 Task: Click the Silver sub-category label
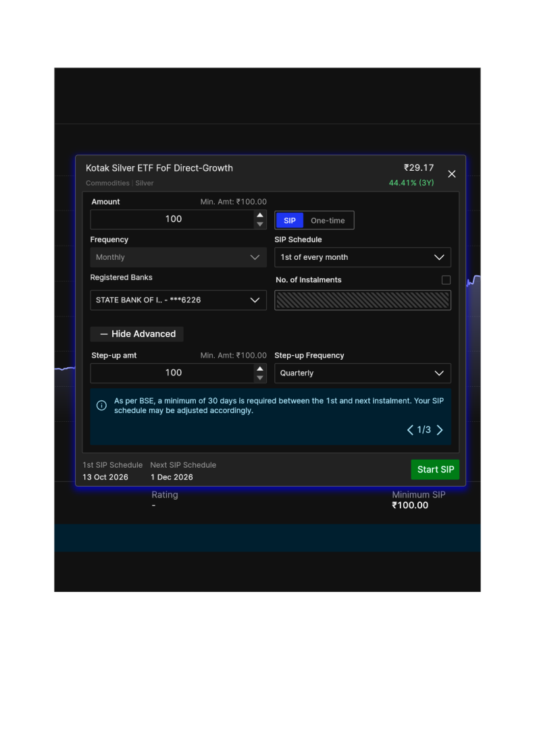tap(145, 183)
